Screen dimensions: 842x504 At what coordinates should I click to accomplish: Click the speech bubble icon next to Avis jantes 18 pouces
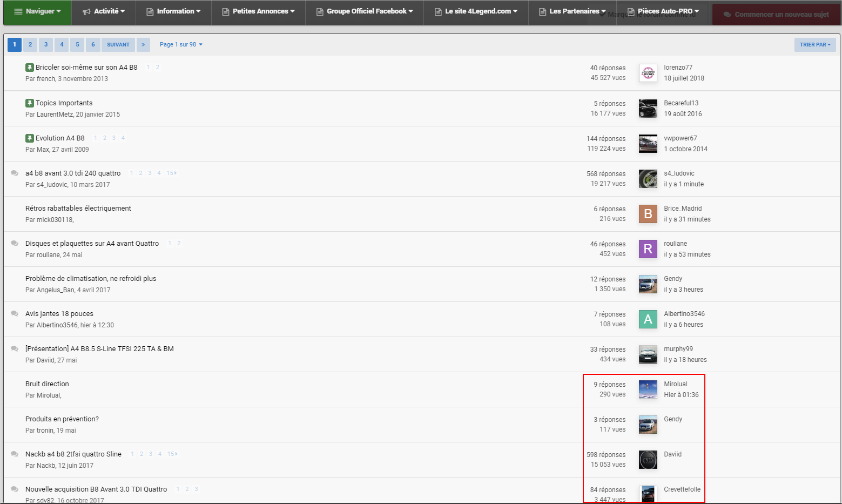click(15, 314)
